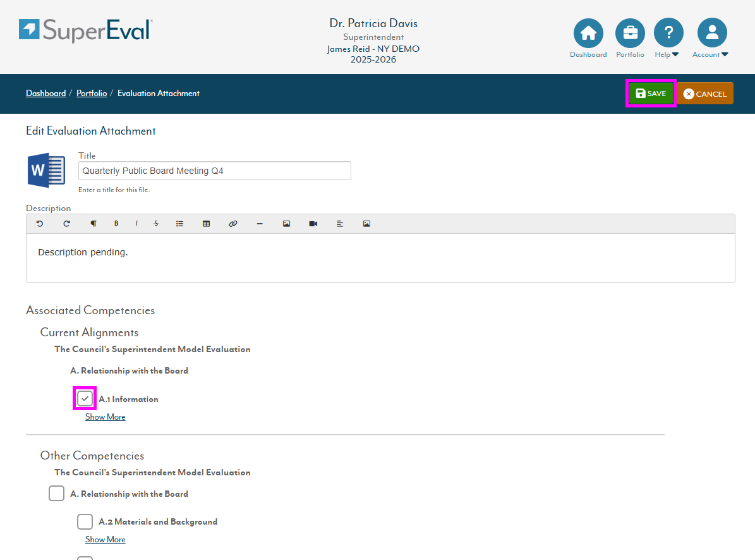Click the redo icon in description toolbar

click(66, 224)
